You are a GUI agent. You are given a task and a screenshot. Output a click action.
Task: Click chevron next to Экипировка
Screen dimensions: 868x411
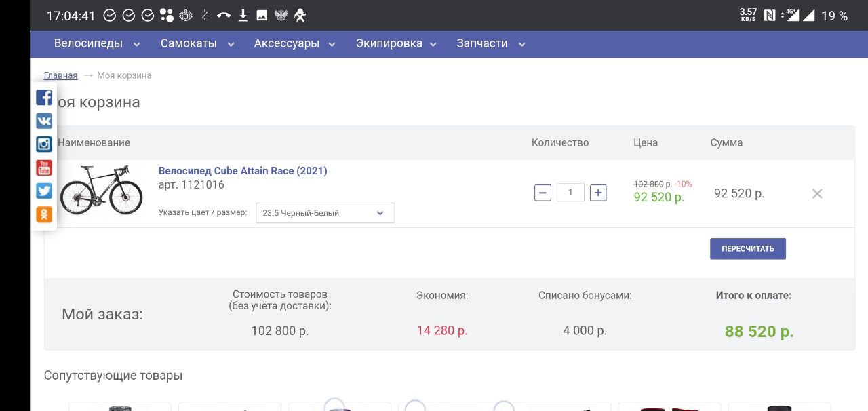tap(434, 45)
